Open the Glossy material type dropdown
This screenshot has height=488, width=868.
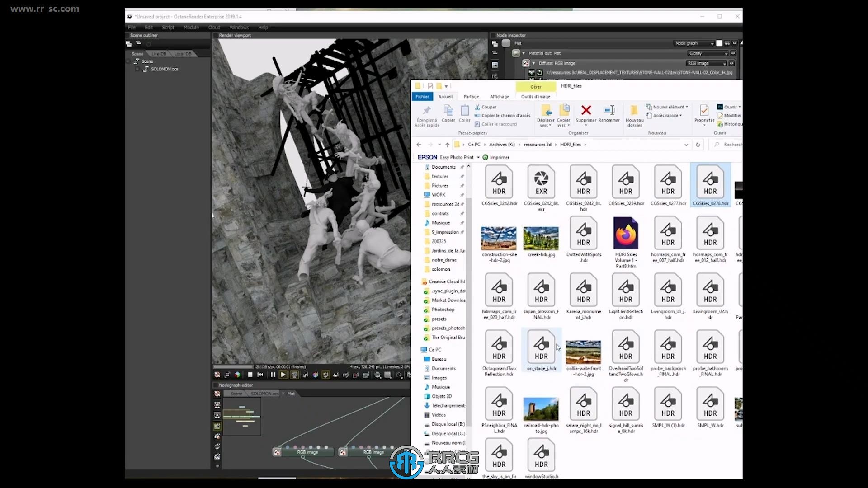[708, 53]
